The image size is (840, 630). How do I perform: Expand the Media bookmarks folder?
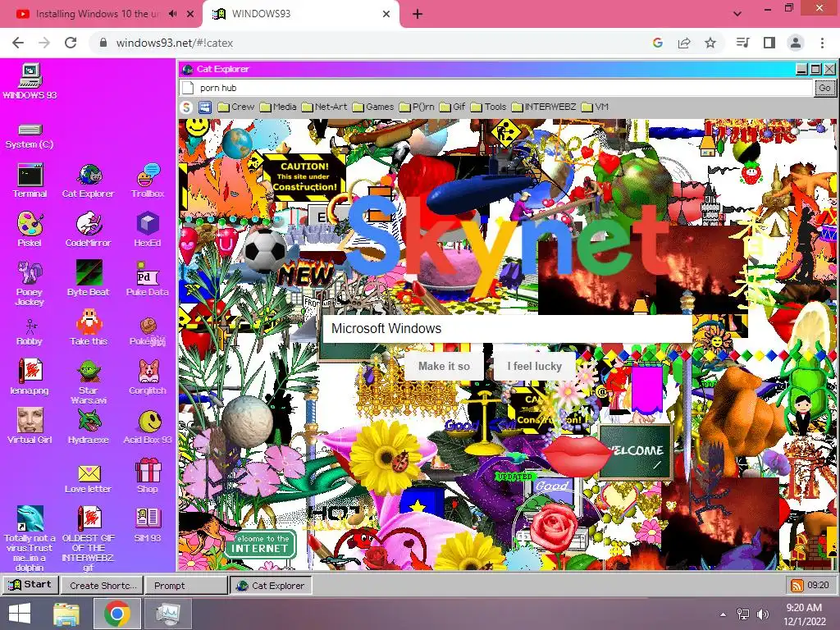278,107
